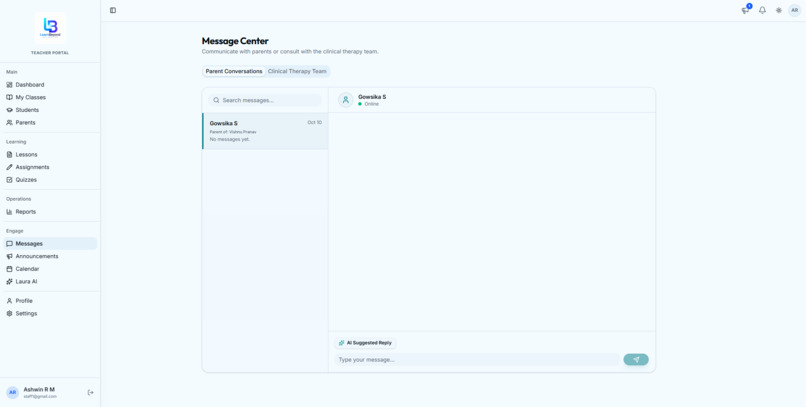Image resolution: width=806 pixels, height=407 pixels.
Task: Toggle the sidebar collapse icon
Action: 113,10
